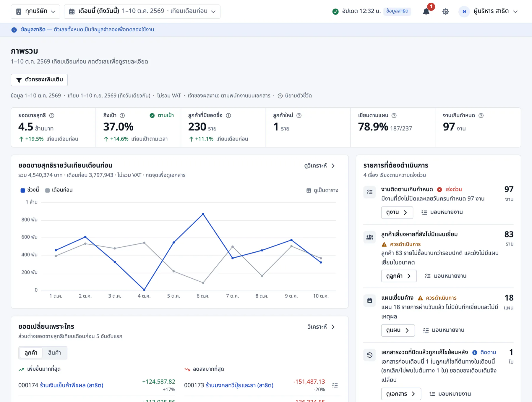Viewport: 532px width, 402px height.
Task: Click the help icon beside เยี่ยมตามแผน
Action: 394,115
